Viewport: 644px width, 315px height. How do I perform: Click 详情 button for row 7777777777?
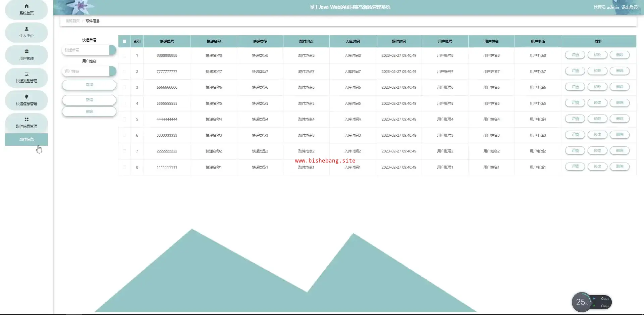tap(575, 71)
